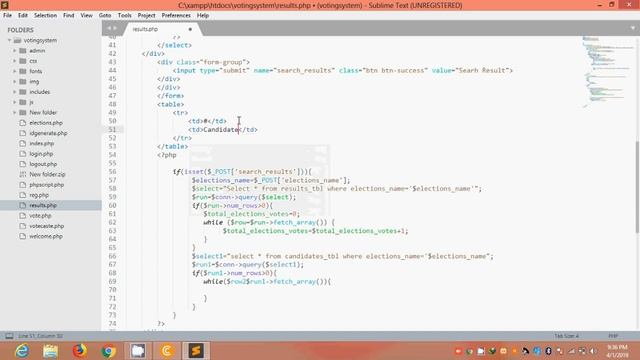Open logout.php in the sidebar
The width and height of the screenshot is (640, 360).
click(43, 164)
